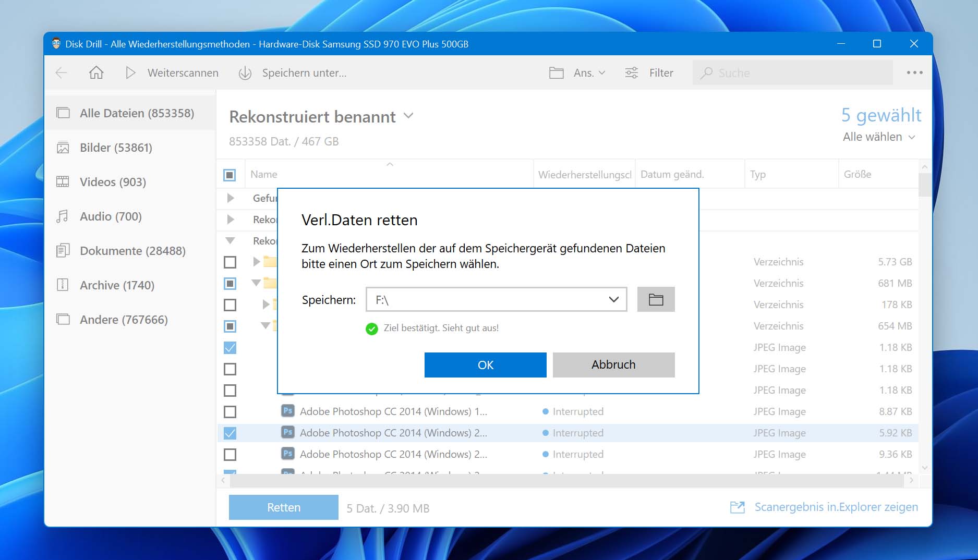The width and height of the screenshot is (978, 560).
Task: Check the 9.36 KB JPEG row checkbox
Action: pos(230,454)
